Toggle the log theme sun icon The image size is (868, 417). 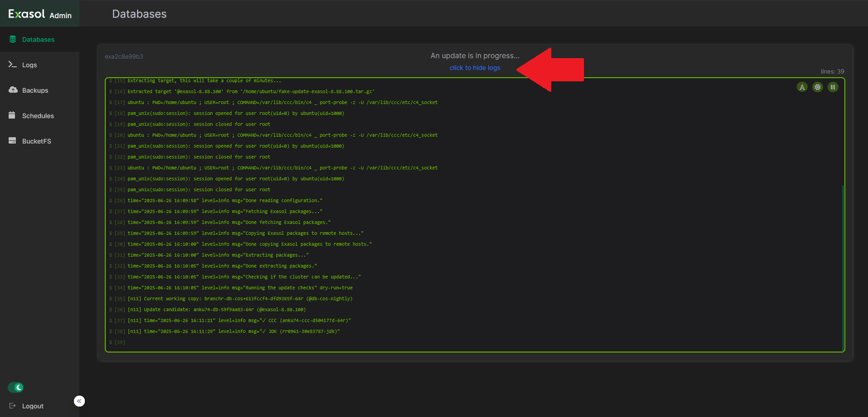tap(818, 87)
